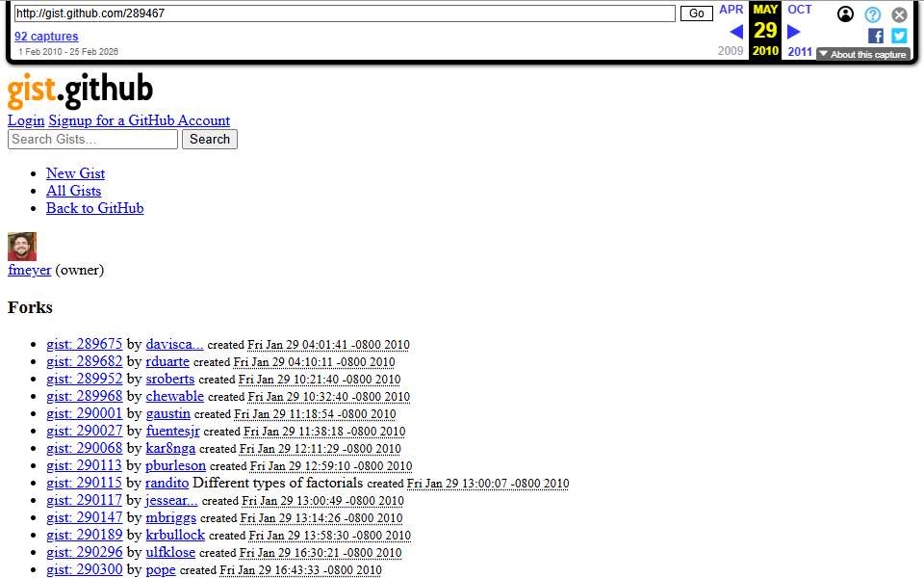Click the next capture arrow (OCT)

(794, 31)
